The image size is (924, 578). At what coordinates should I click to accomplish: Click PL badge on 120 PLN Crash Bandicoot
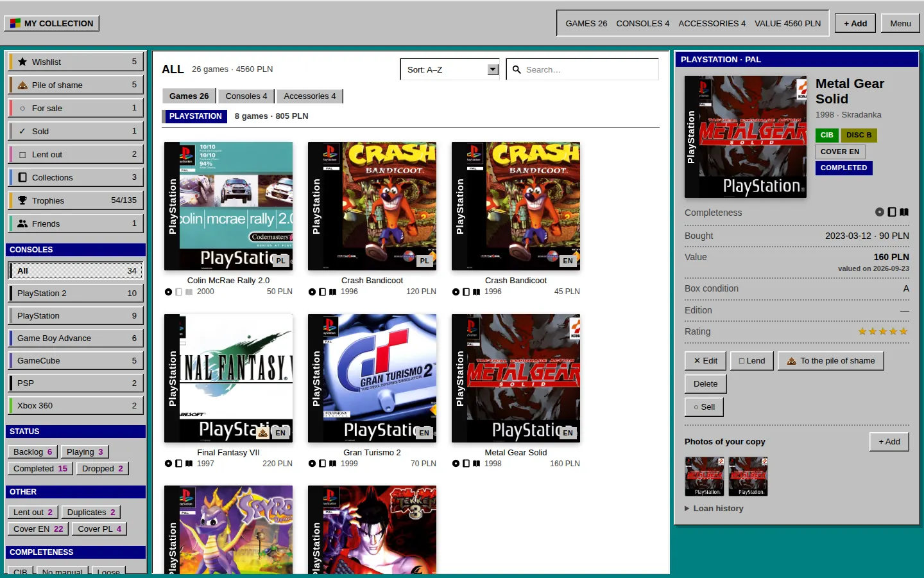click(x=424, y=261)
